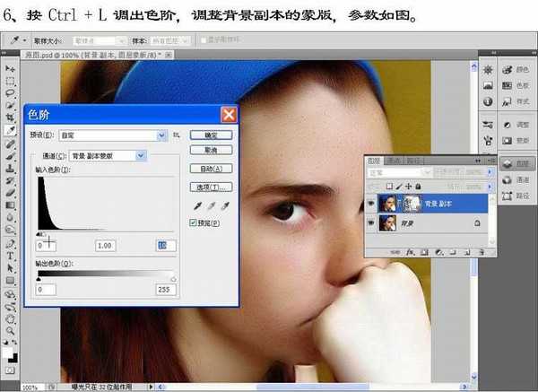Select the gray point eyedropper in Levels
Viewport: 538px width, 392px height.
point(210,206)
